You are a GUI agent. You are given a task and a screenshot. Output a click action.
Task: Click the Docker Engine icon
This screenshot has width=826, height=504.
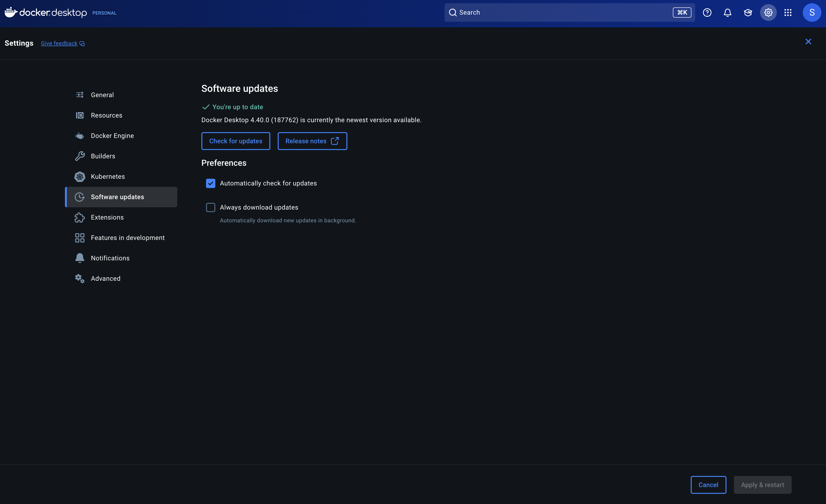pyautogui.click(x=80, y=136)
